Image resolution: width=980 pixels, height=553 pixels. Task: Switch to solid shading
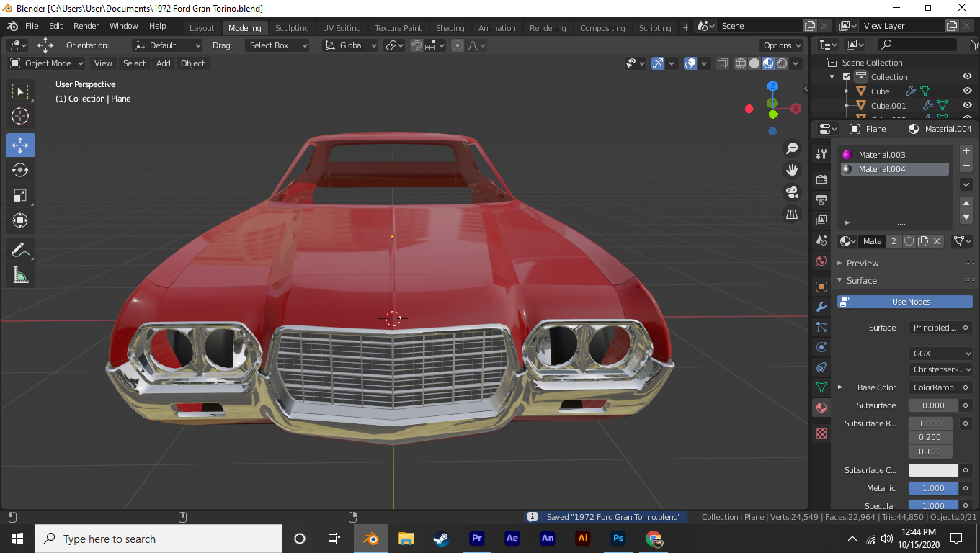click(754, 63)
